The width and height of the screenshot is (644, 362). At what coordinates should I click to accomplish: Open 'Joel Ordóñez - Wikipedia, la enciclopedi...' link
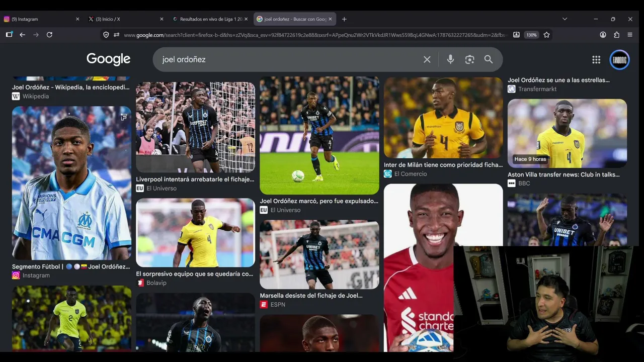coord(71,87)
